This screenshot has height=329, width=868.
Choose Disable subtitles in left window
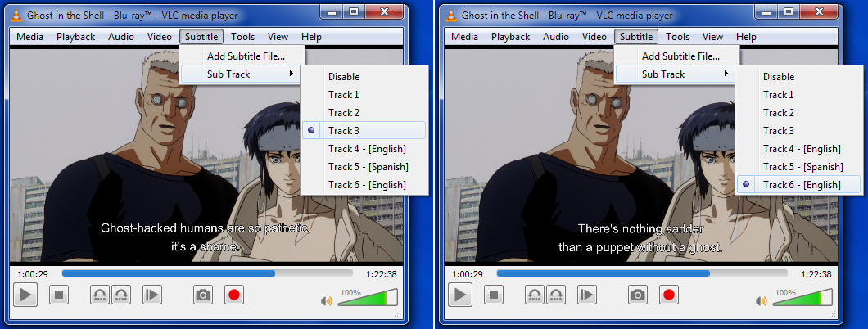[x=364, y=77]
